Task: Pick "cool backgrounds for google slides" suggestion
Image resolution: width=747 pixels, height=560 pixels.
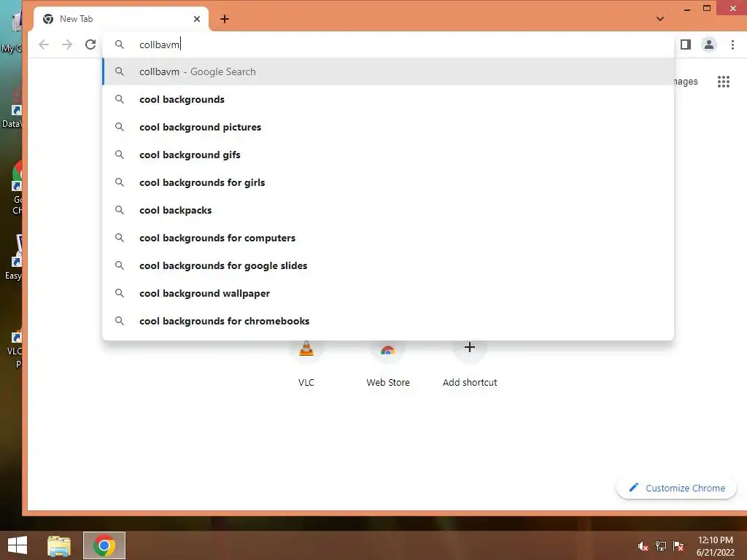Action: pos(388,265)
